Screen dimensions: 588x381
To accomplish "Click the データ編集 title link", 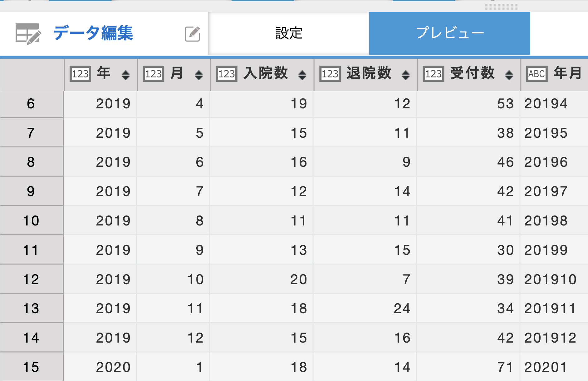I will tap(93, 33).
